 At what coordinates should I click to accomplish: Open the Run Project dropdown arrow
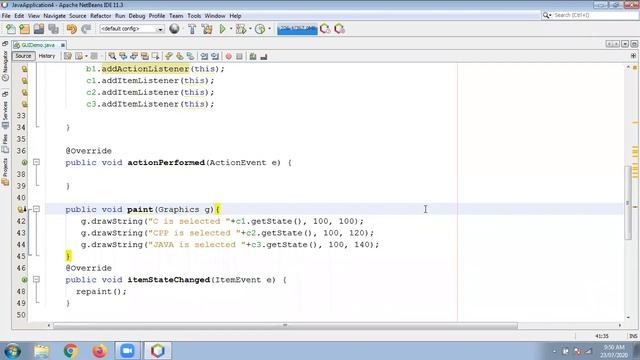point(231,29)
